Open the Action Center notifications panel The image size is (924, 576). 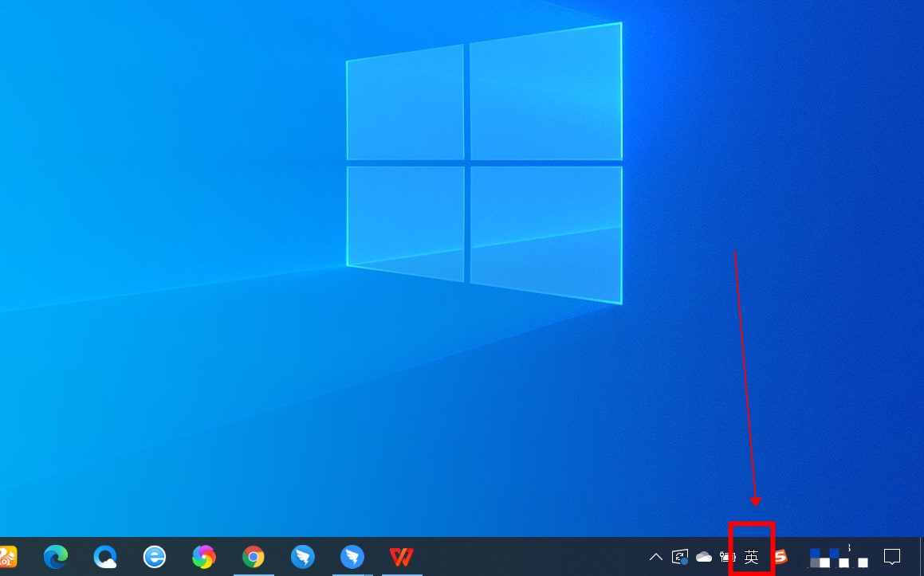point(892,556)
